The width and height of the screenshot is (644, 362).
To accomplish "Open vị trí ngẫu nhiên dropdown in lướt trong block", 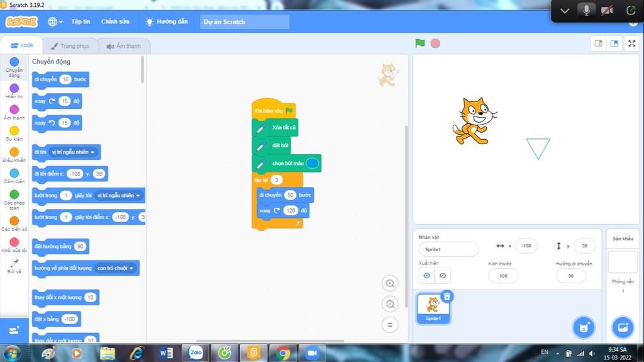I will [x=118, y=195].
